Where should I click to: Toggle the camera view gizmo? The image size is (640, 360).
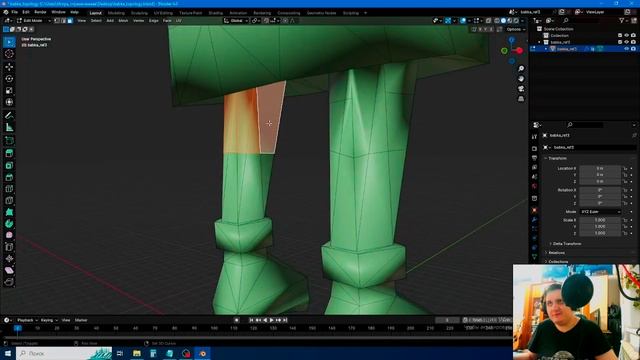(x=521, y=89)
